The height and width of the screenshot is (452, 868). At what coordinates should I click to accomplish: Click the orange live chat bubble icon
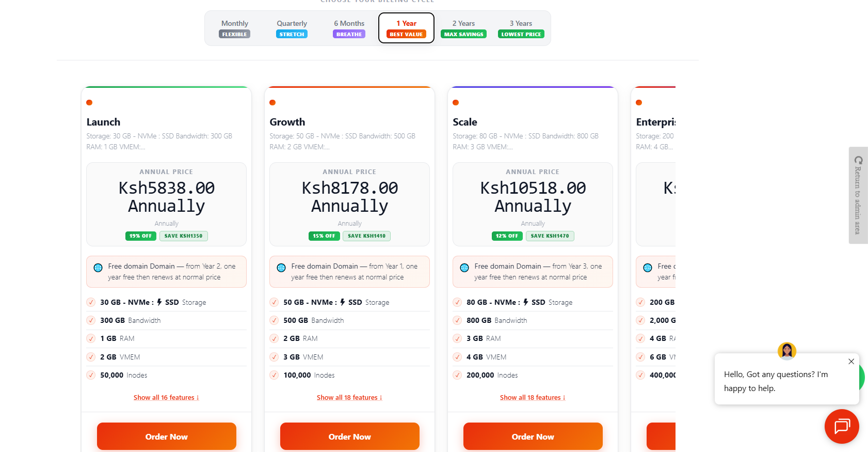pos(842,426)
